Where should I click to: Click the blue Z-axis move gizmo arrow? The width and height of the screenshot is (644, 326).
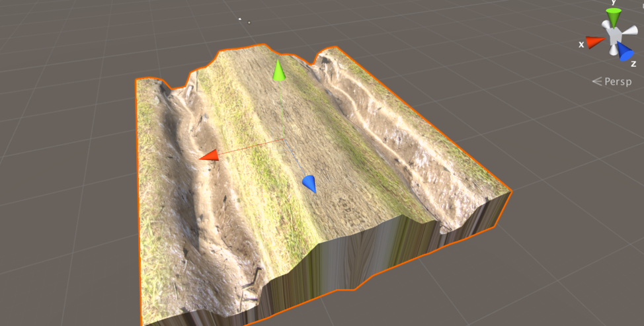click(x=309, y=184)
